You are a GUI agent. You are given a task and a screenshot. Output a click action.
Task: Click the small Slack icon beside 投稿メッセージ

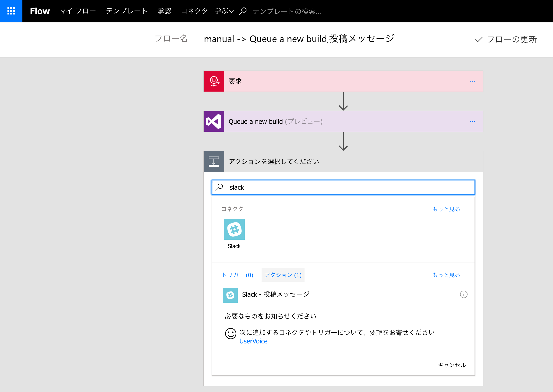[x=230, y=295]
